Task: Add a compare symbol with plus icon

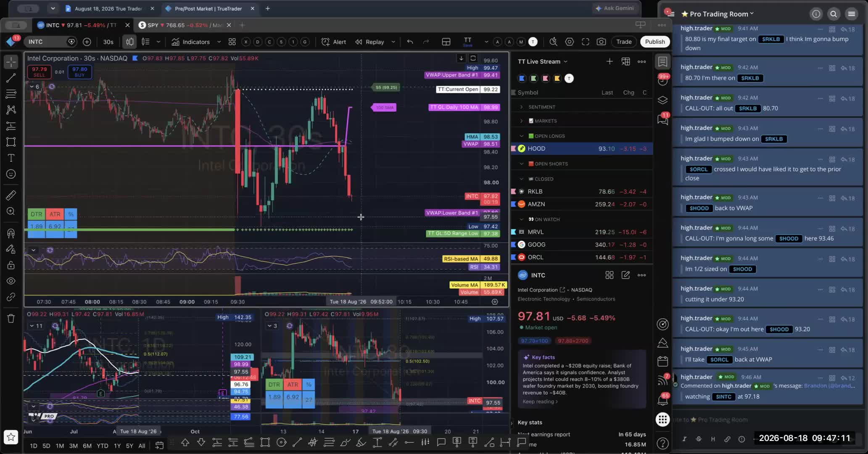Action: (87, 42)
